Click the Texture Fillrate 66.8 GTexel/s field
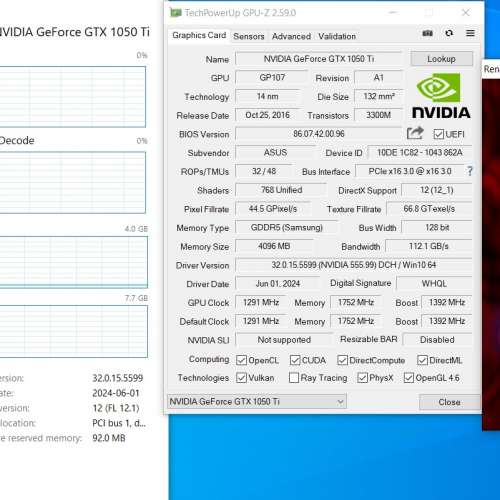The height and width of the screenshot is (500, 500). click(x=429, y=209)
